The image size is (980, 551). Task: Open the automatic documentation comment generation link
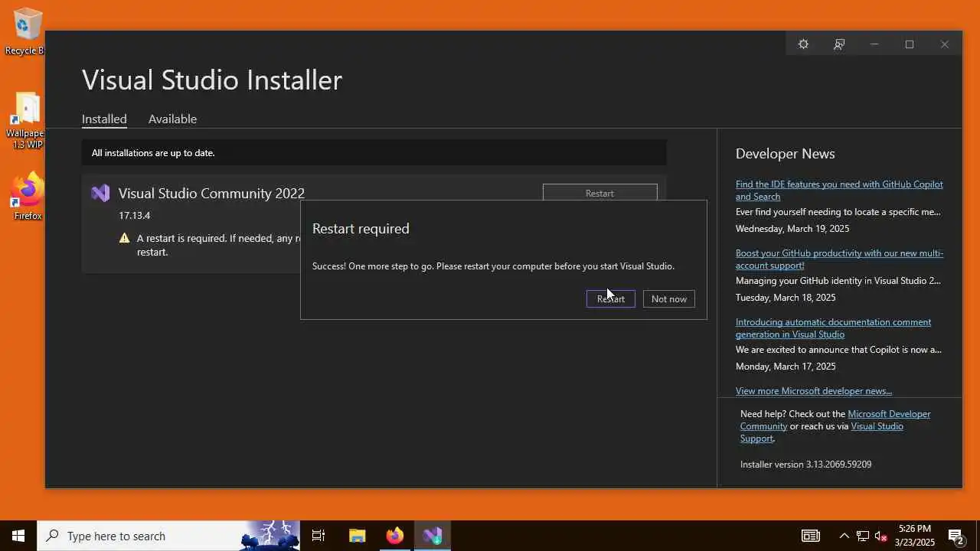click(x=833, y=328)
